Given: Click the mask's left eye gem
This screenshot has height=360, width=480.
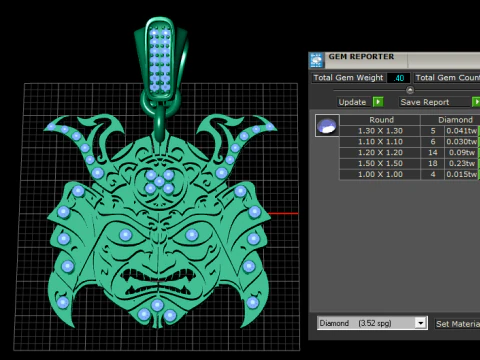Looking at the screenshot, I should (125, 235).
